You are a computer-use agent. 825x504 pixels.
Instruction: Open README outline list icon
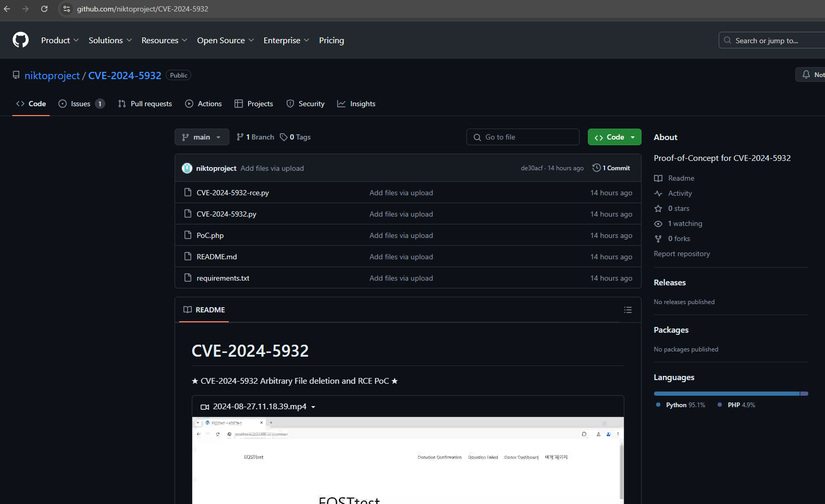pos(628,310)
